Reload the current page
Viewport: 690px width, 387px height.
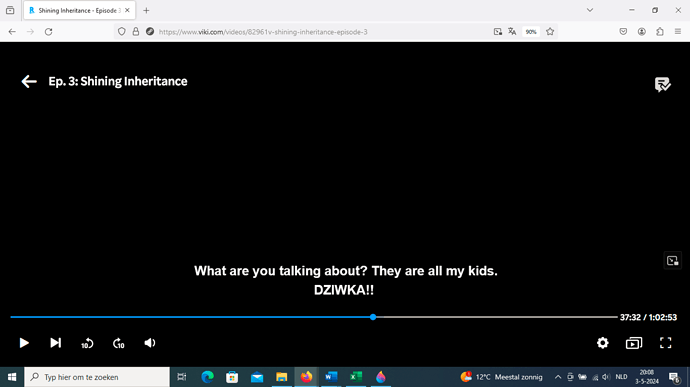pyautogui.click(x=48, y=32)
